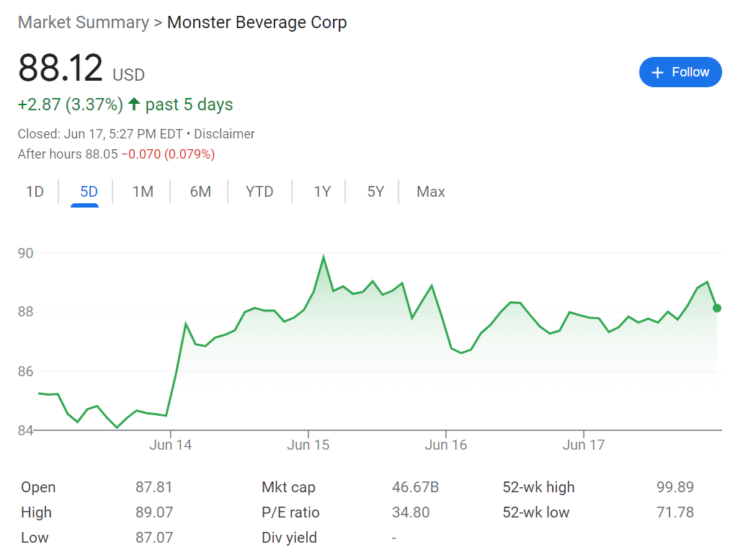Click the P/E ratio value 34.80

[411, 512]
